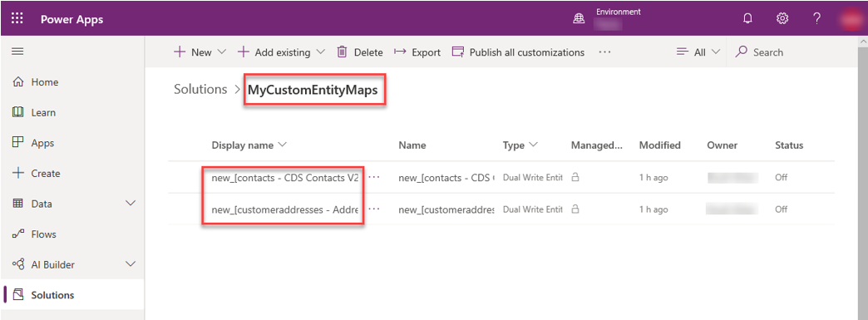Click the Publish all customizations label
This screenshot has width=868, height=320.
click(527, 52)
